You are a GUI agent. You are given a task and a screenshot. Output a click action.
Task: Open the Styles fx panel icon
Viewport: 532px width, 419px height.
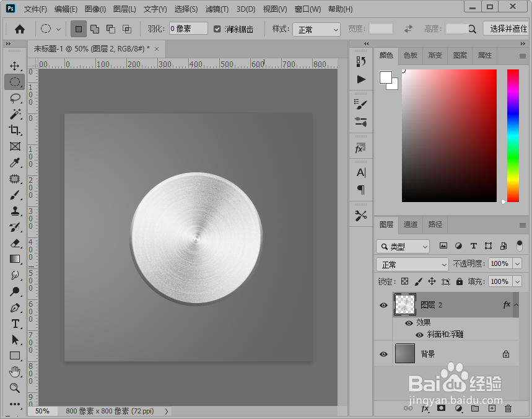pyautogui.click(x=360, y=148)
